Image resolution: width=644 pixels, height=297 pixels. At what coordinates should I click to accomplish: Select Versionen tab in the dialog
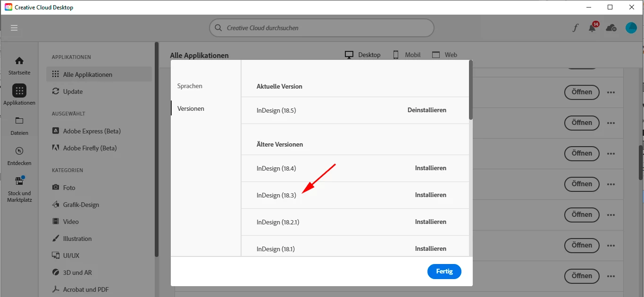click(x=191, y=108)
